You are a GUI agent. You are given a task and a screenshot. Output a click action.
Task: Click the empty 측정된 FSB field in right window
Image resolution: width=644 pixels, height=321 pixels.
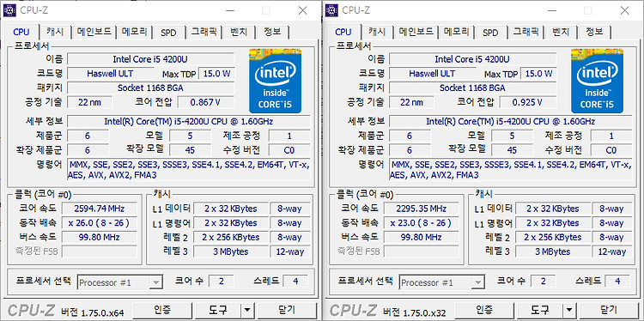(421, 251)
